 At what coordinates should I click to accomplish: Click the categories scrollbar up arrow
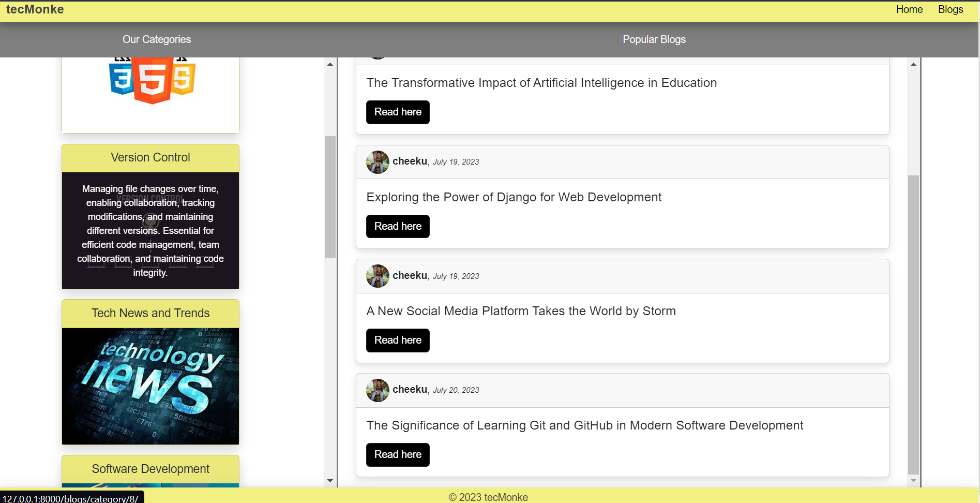(x=330, y=64)
